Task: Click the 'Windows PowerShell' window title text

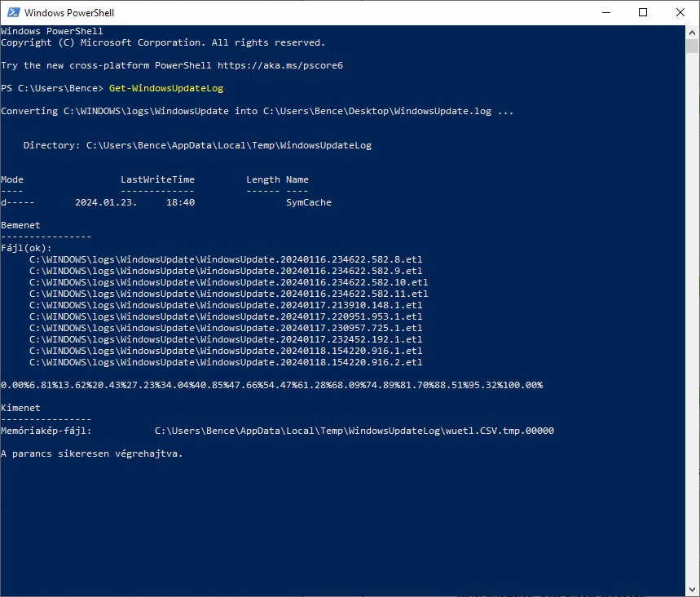Action: point(69,12)
